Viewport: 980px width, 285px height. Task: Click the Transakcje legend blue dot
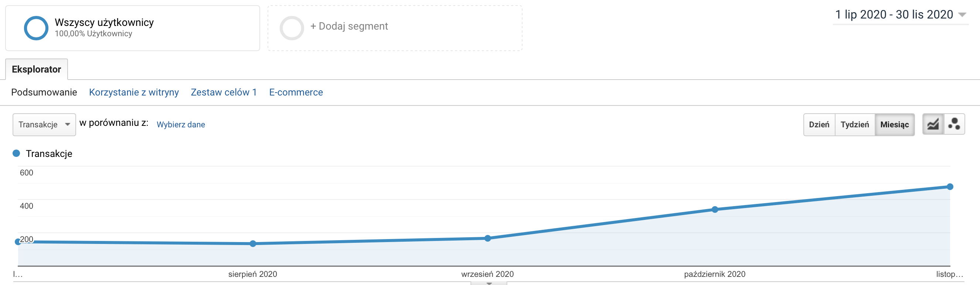pos(16,153)
